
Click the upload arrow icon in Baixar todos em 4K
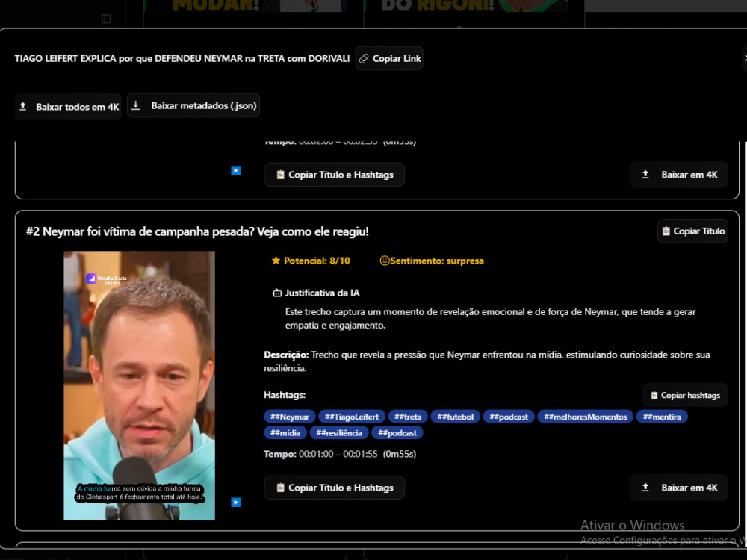[x=23, y=107]
